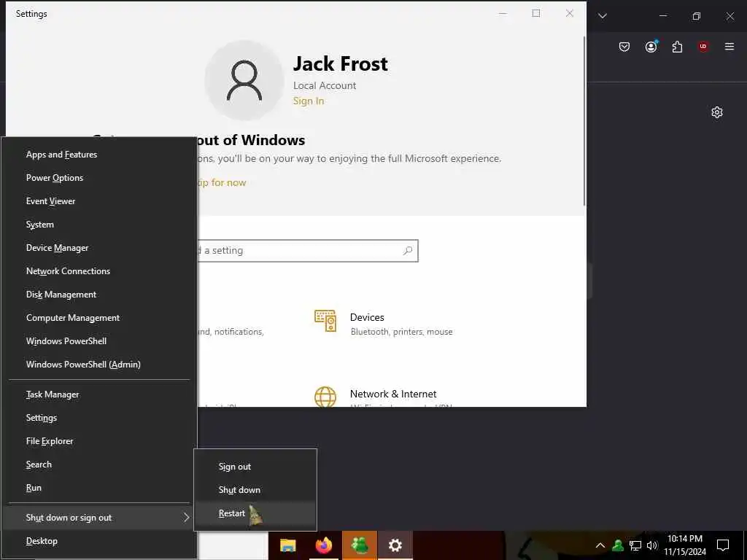Click the magnifier icon in settings search
The width and height of the screenshot is (747, 560).
tap(407, 251)
